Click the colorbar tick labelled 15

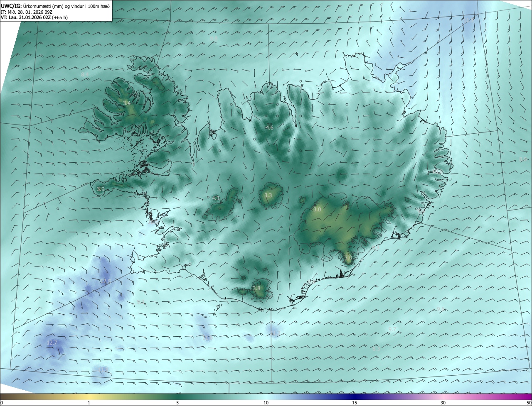pos(355,403)
